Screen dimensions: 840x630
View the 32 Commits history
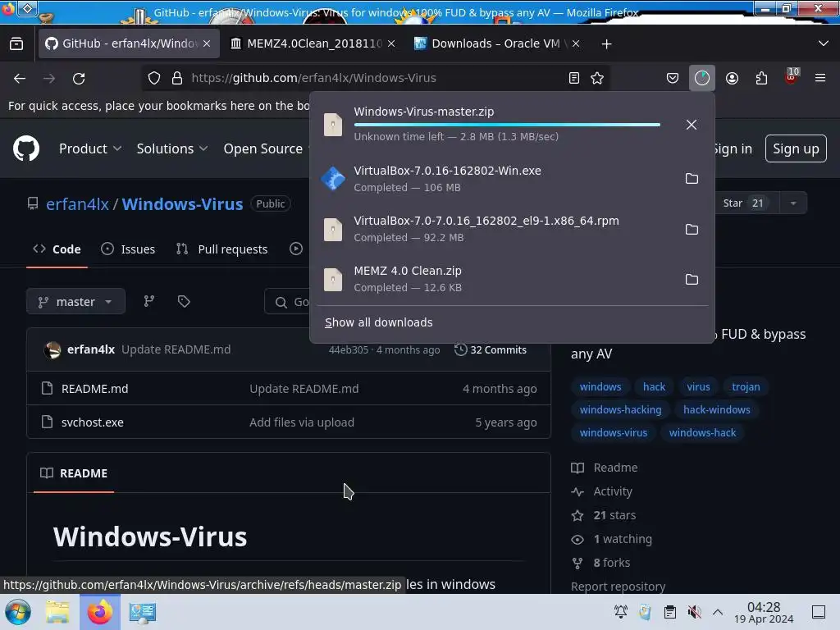pyautogui.click(x=491, y=349)
